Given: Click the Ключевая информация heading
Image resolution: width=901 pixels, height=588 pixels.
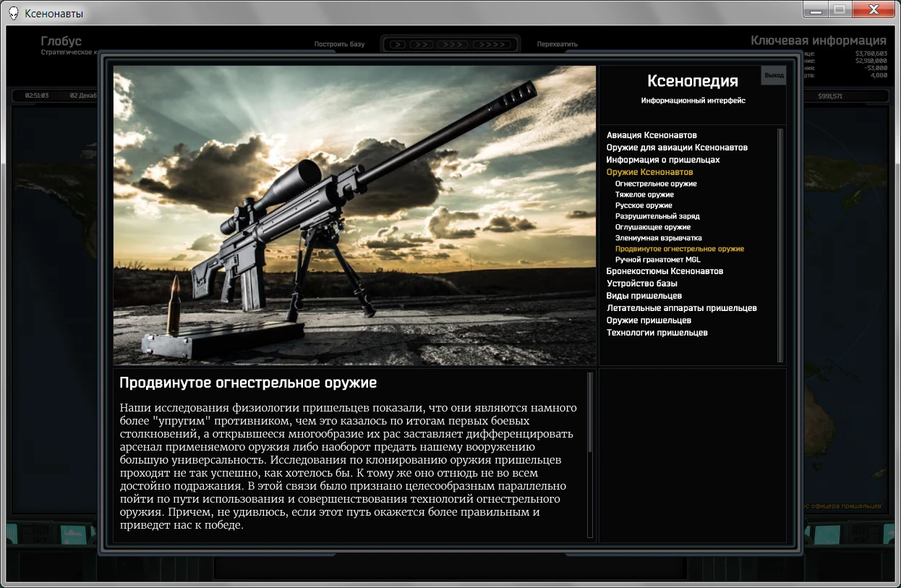Looking at the screenshot, I should 818,41.
